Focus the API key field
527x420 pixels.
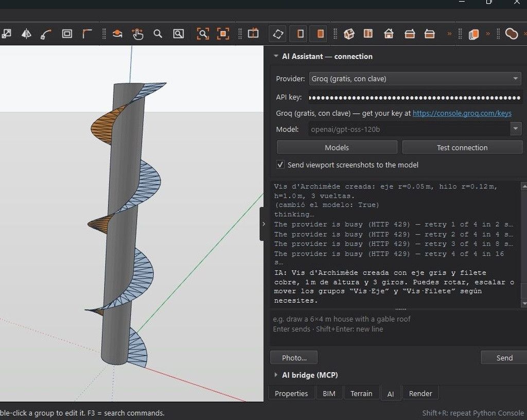pyautogui.click(x=415, y=97)
